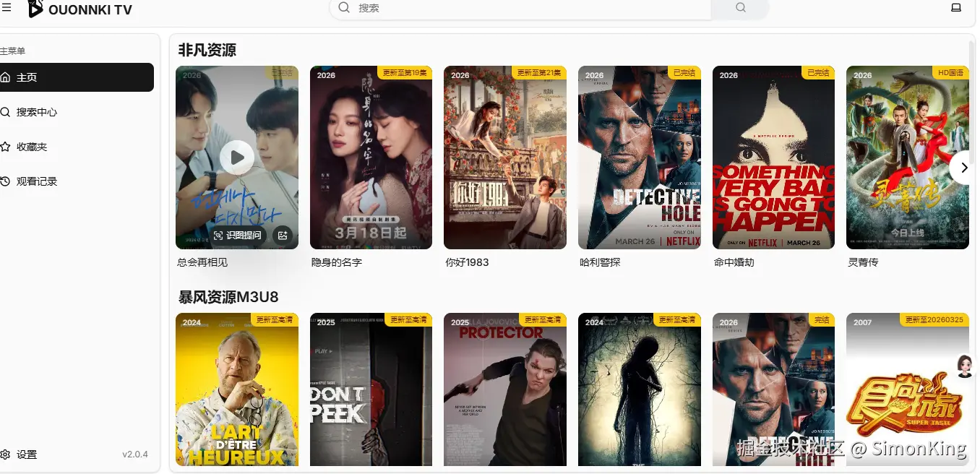Click the 主菜单 sidebar label

pyautogui.click(x=12, y=51)
